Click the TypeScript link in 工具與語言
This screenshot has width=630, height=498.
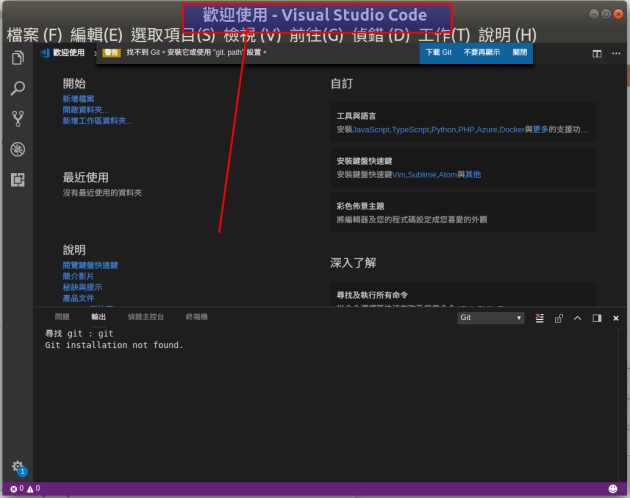coord(410,130)
